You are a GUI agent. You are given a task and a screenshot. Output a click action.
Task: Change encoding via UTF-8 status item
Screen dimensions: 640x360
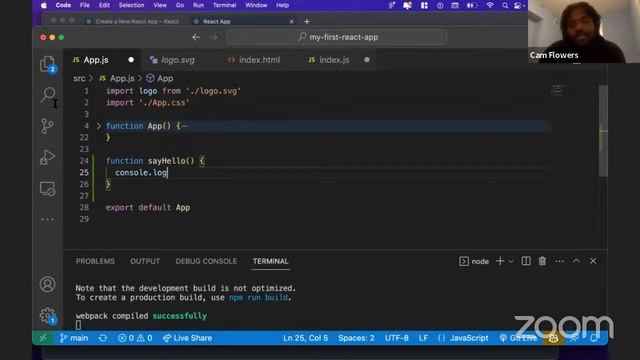pyautogui.click(x=396, y=338)
